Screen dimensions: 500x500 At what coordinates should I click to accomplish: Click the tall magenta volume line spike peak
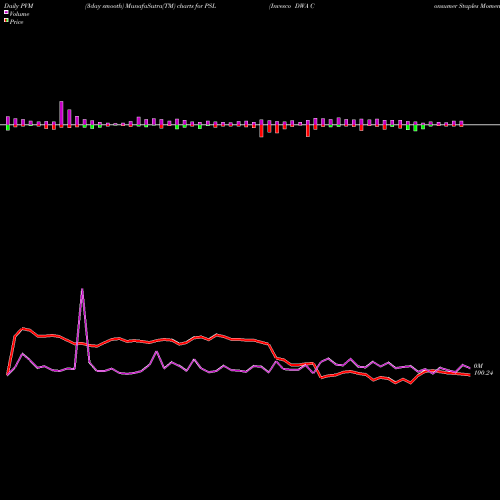pos(82,289)
